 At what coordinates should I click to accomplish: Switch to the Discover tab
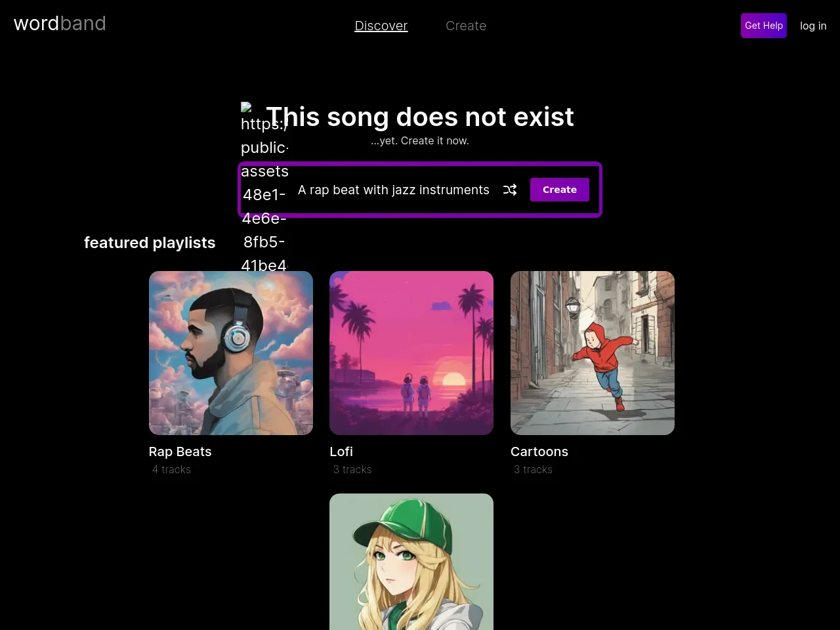point(381,26)
